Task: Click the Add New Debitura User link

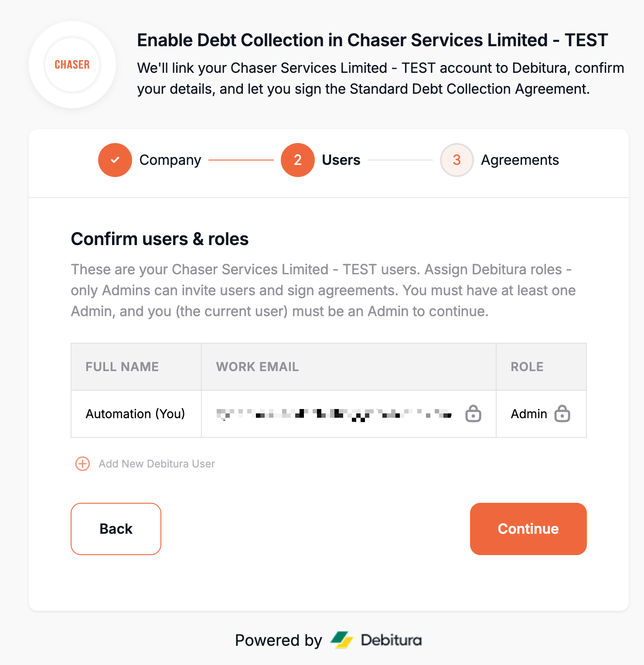Action: pos(157,464)
